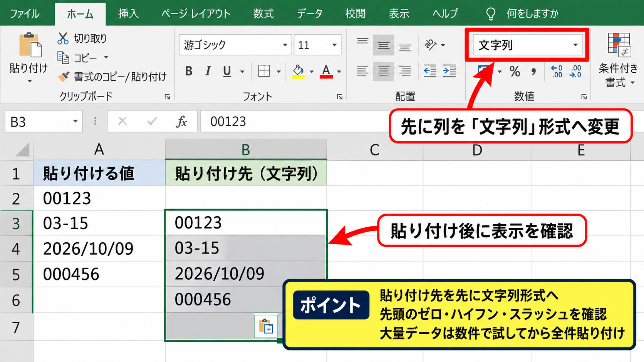644x362 pixels.
Task: Click the Paste Options smart tag icon
Action: [266, 327]
